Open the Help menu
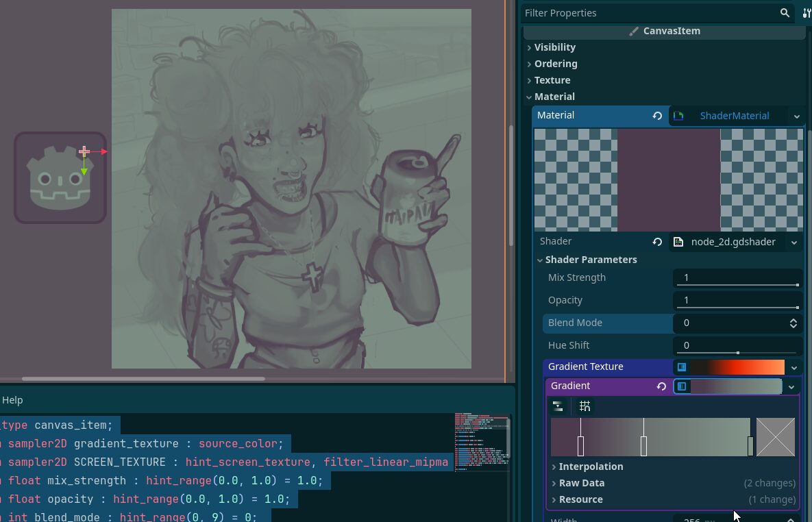The width and height of the screenshot is (812, 522). point(12,400)
